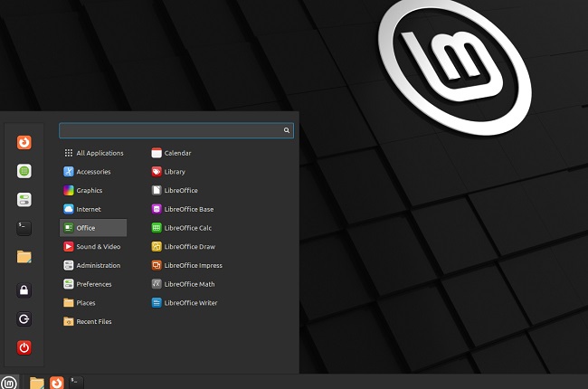Image resolution: width=588 pixels, height=389 pixels.
Task: Launch the Library application
Action: [168, 172]
